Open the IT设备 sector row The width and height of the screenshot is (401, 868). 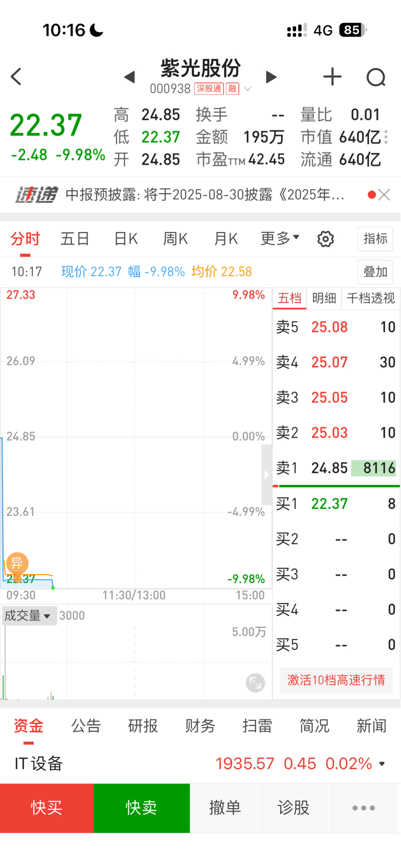coord(200,764)
